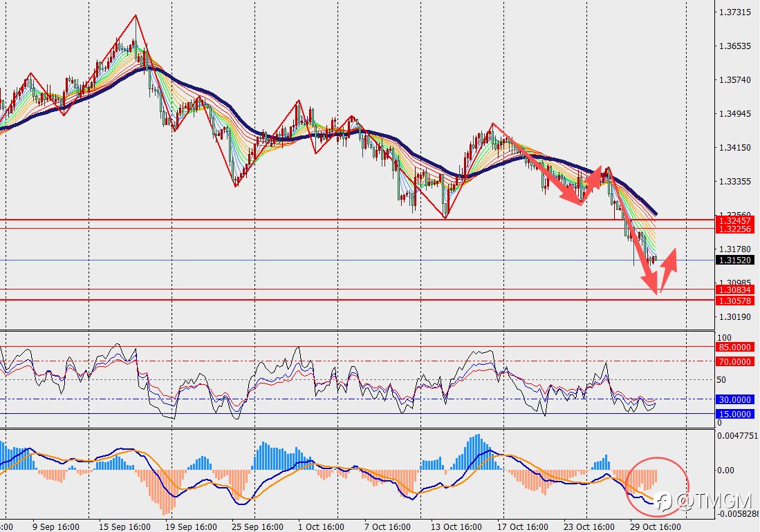The height and width of the screenshot is (532, 760).
Task: Click the 1.37315 price scale value
Action: [735, 12]
